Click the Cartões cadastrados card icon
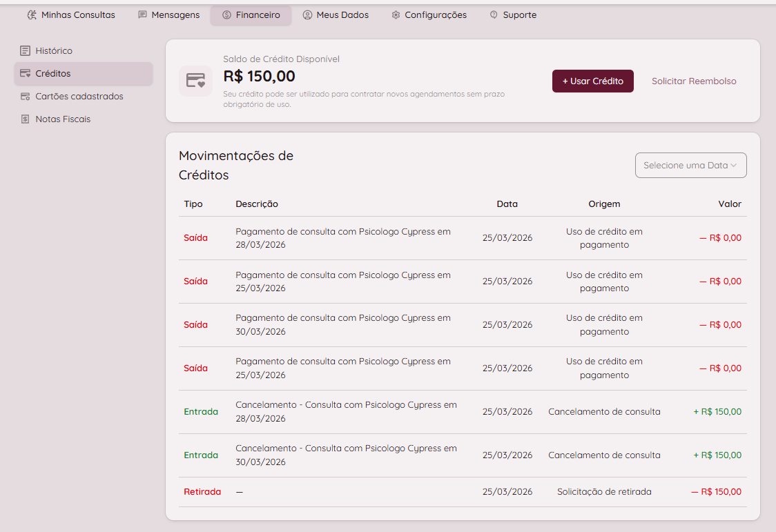The image size is (776, 532). (x=26, y=97)
